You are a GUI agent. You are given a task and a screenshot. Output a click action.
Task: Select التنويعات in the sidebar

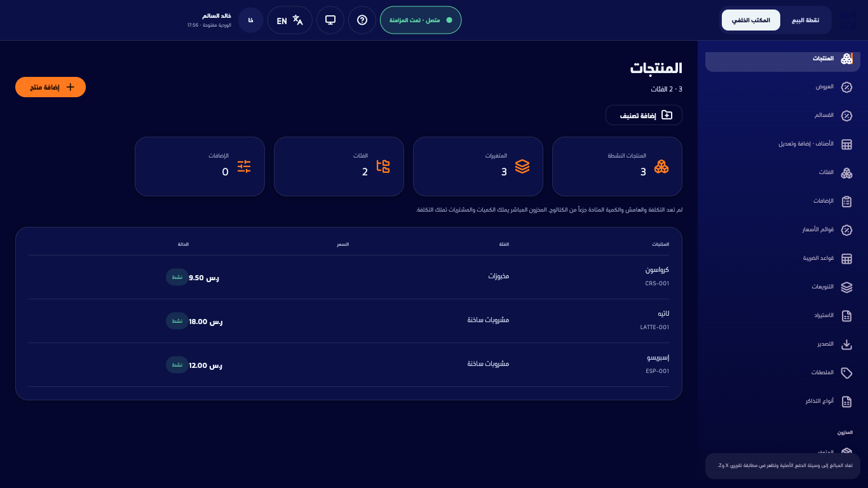tap(783, 287)
